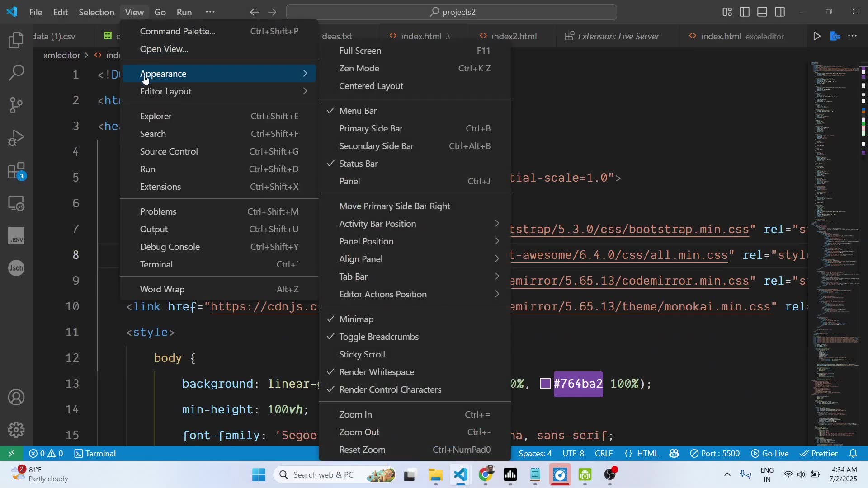Click Go Live in status bar

point(770,453)
